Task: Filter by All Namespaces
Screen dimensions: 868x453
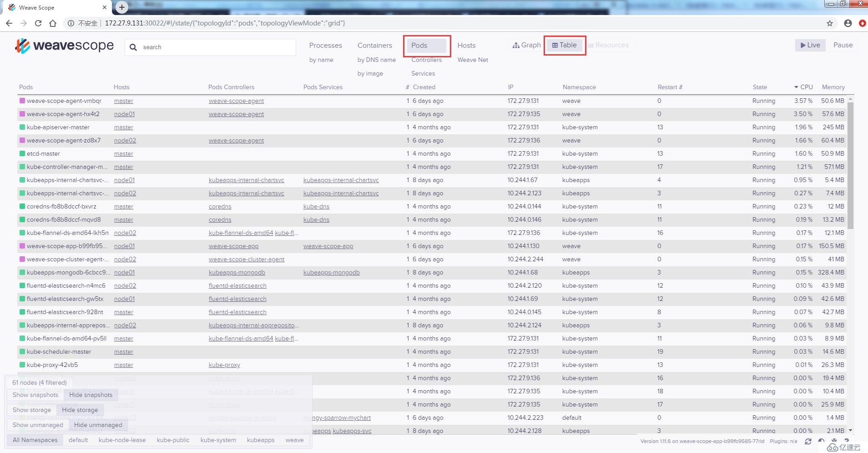Action: pyautogui.click(x=35, y=440)
